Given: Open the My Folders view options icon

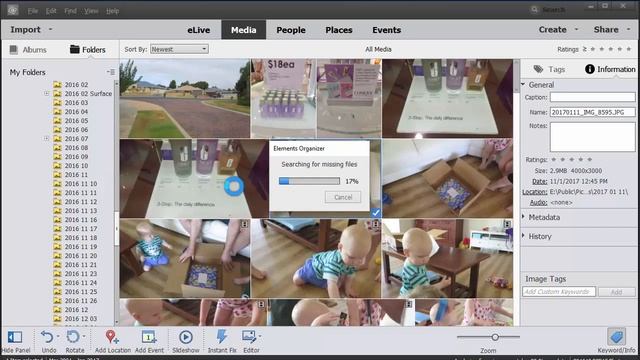Looking at the screenshot, I should click(x=111, y=72).
